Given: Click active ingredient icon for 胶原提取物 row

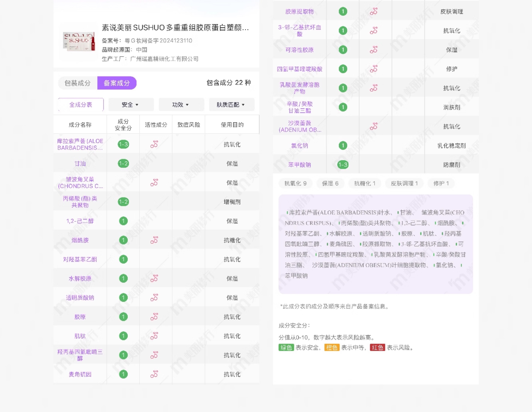Looking at the screenshot, I should click(374, 11).
